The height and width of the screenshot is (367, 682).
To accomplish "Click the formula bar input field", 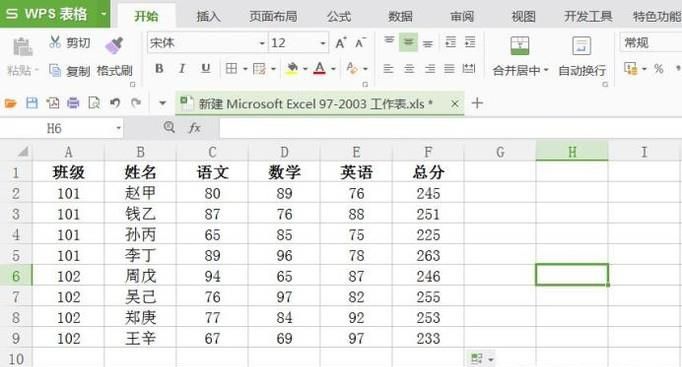I will click(451, 128).
